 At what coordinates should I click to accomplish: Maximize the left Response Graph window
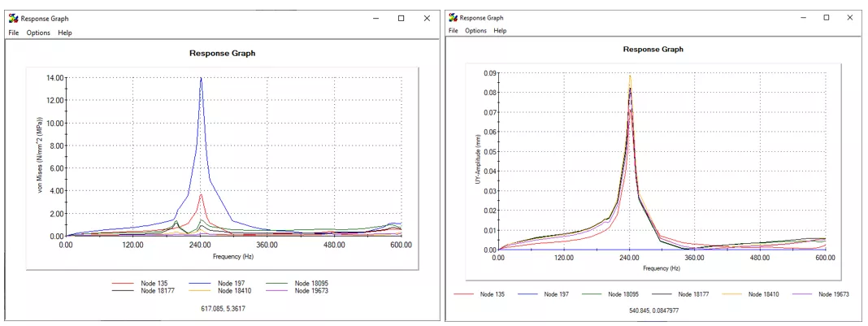(401, 18)
